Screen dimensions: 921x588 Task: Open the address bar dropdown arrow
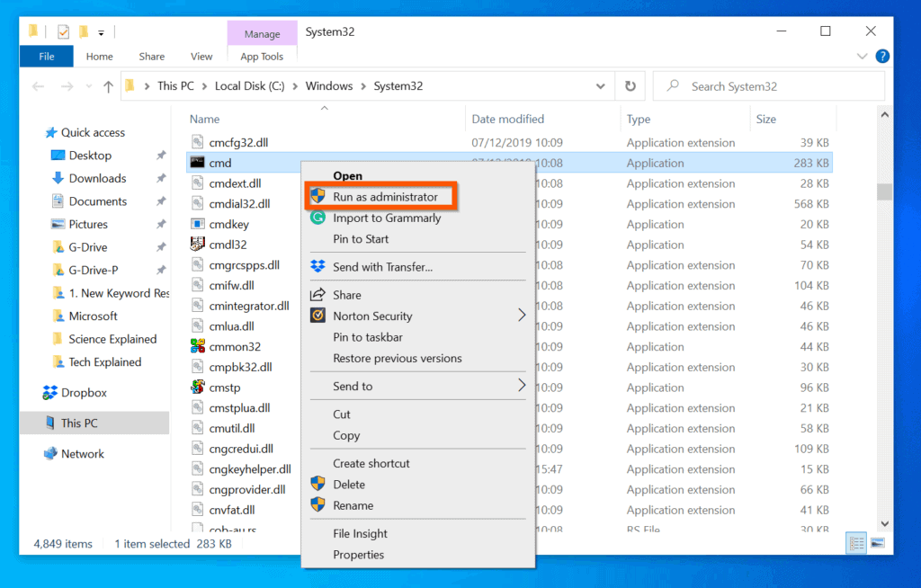click(x=601, y=85)
